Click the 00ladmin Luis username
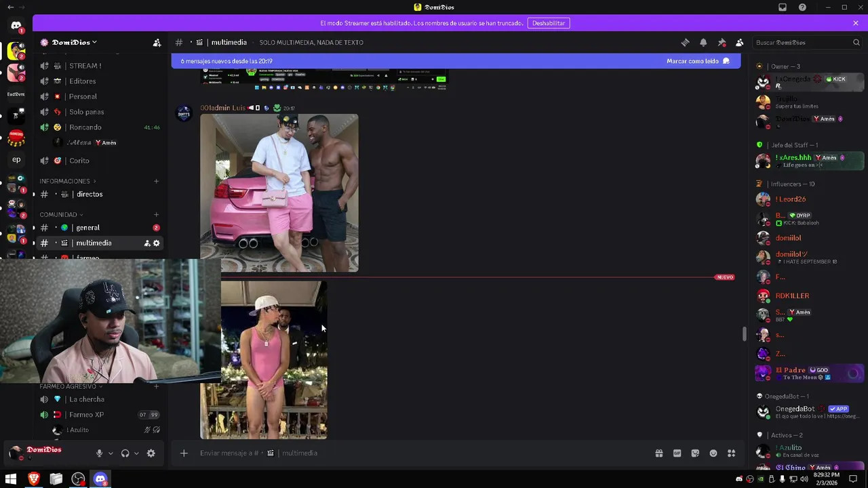The image size is (868, 488). 223,108
